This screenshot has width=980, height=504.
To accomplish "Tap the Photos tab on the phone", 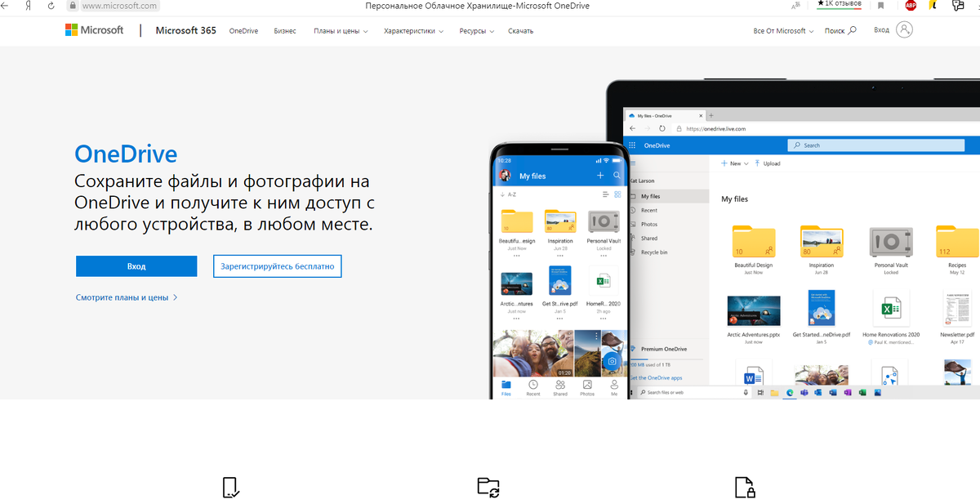I will click(587, 388).
